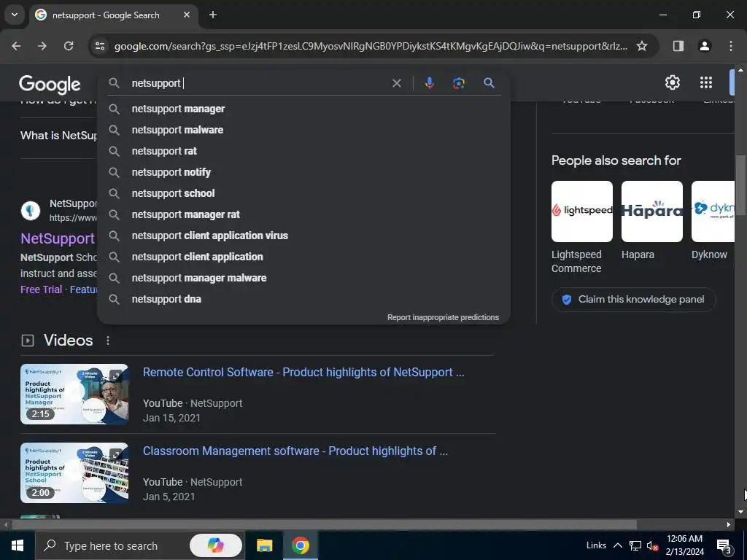Image resolution: width=747 pixels, height=560 pixels.
Task: Select the netsupport - Google Search tab
Action: pos(115,15)
